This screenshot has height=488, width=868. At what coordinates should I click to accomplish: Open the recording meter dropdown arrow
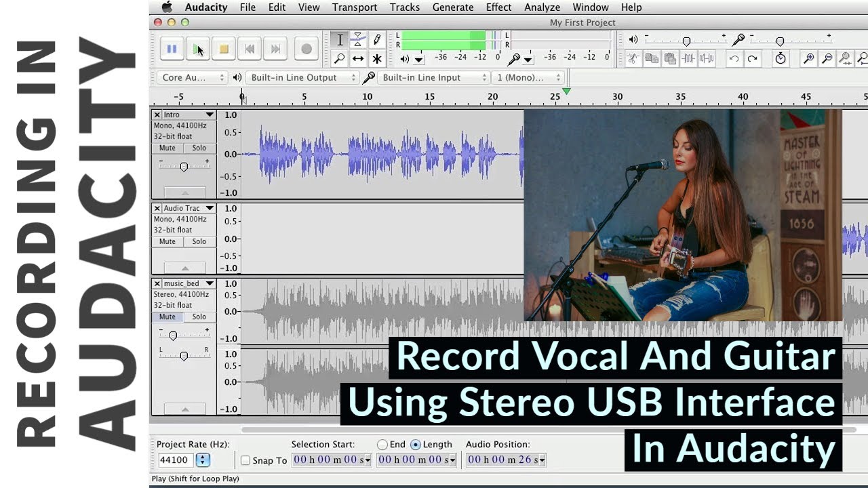[528, 60]
